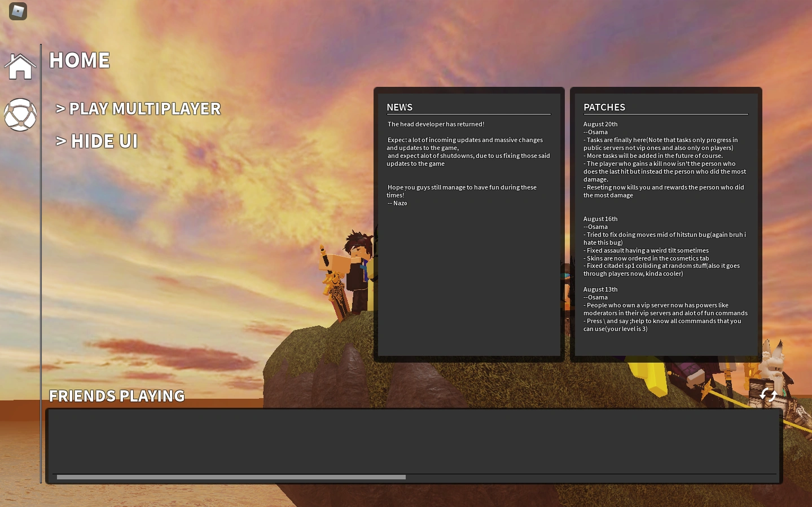Toggle multiplayer mode via PLAY MULTIPLAYER
Viewport: 812px width, 507px height.
139,108
